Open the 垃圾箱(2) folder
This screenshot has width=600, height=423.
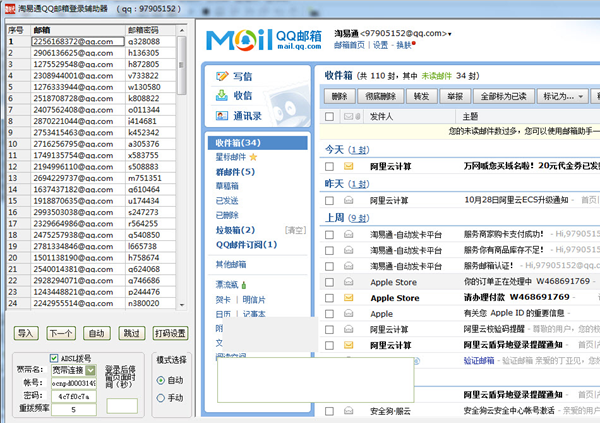(x=235, y=230)
